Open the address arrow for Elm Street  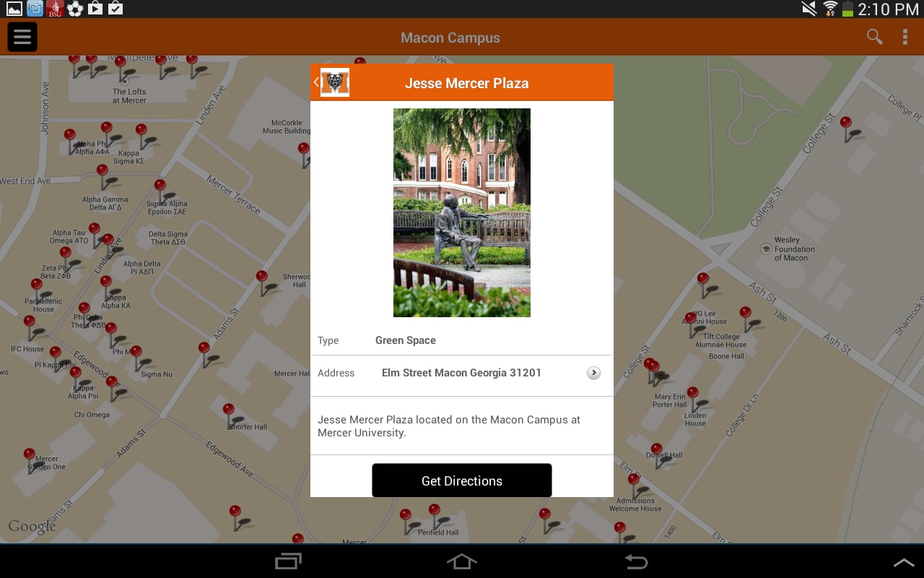tap(593, 373)
